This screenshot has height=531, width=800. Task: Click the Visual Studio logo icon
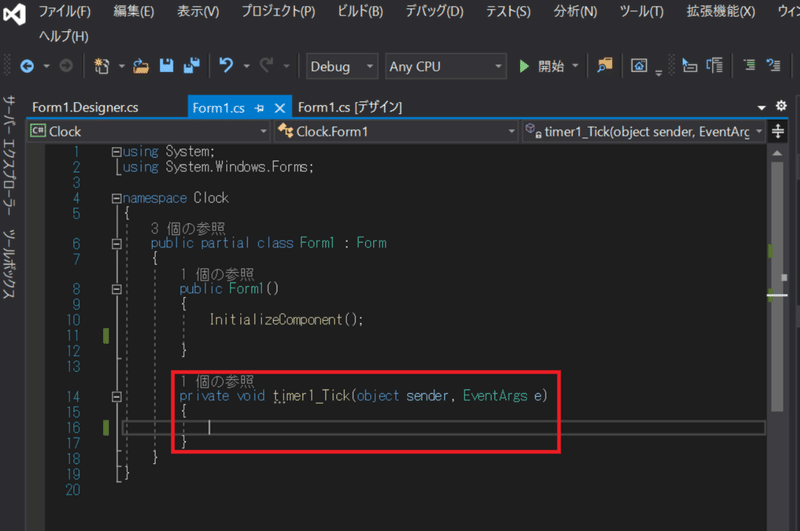coord(14,14)
